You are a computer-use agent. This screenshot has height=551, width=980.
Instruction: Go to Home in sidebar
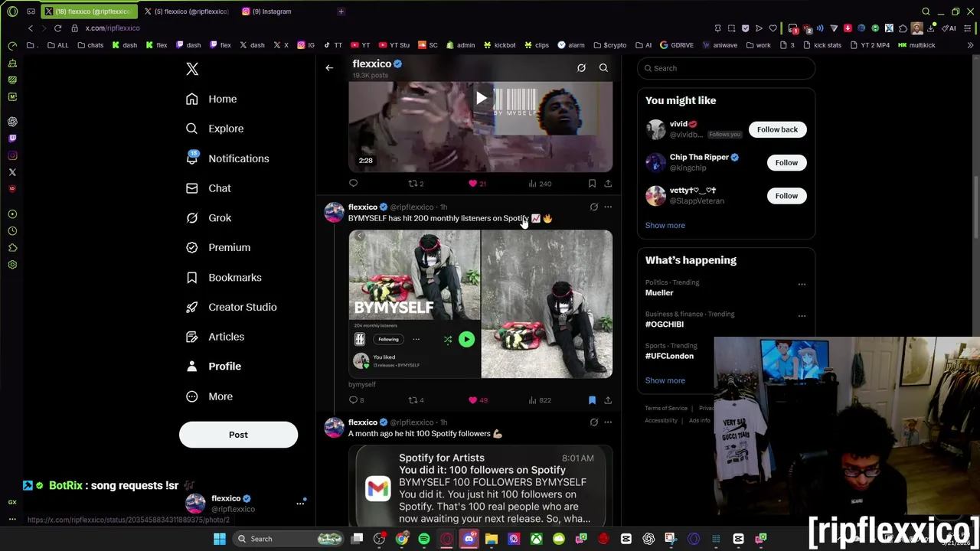212,99
